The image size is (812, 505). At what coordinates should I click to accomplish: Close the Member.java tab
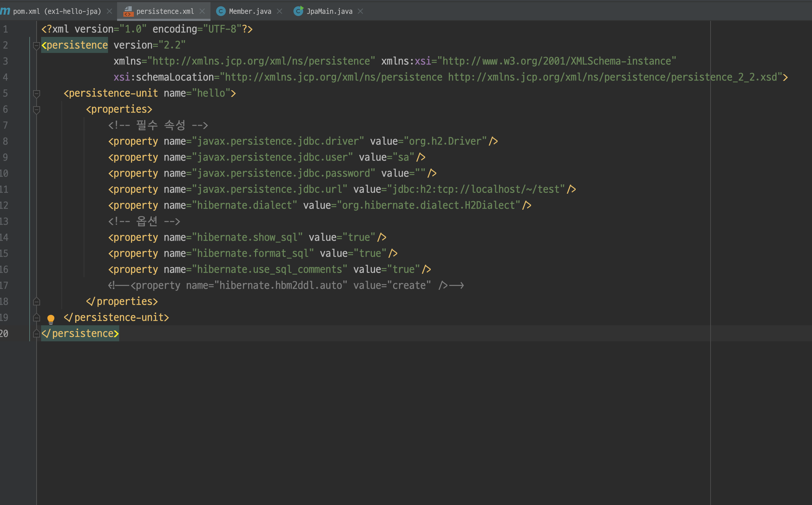click(x=279, y=11)
